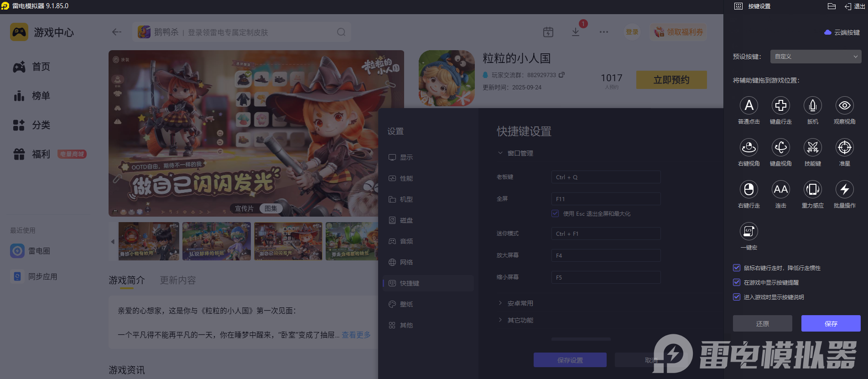Go to 首页 in game center sidebar

coord(31,67)
